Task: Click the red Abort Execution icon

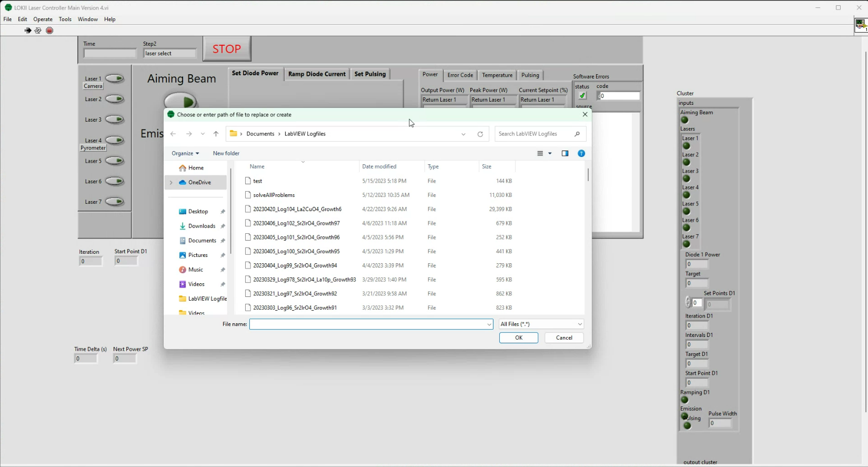Action: (x=49, y=31)
